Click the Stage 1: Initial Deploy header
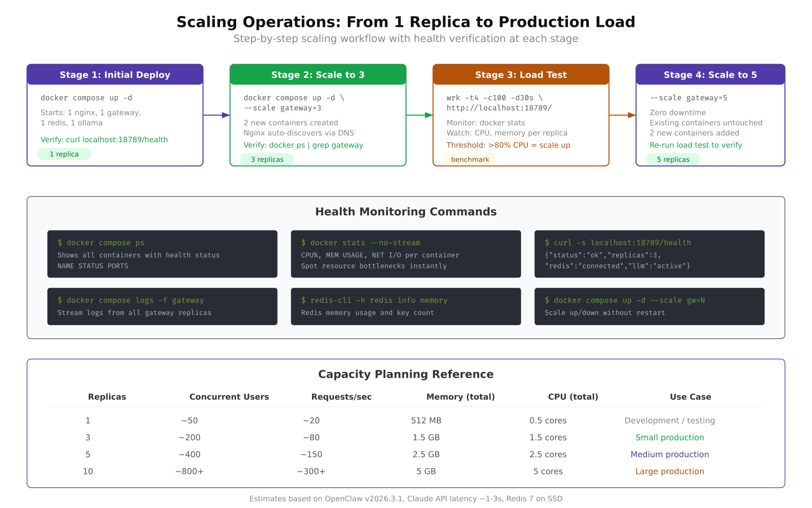 click(x=115, y=75)
